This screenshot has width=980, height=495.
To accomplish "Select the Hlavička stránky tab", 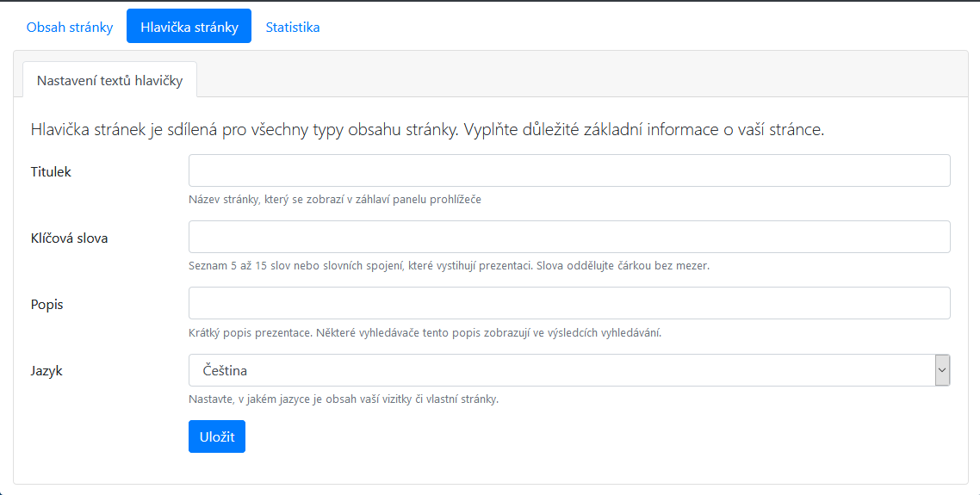I will coord(189,27).
